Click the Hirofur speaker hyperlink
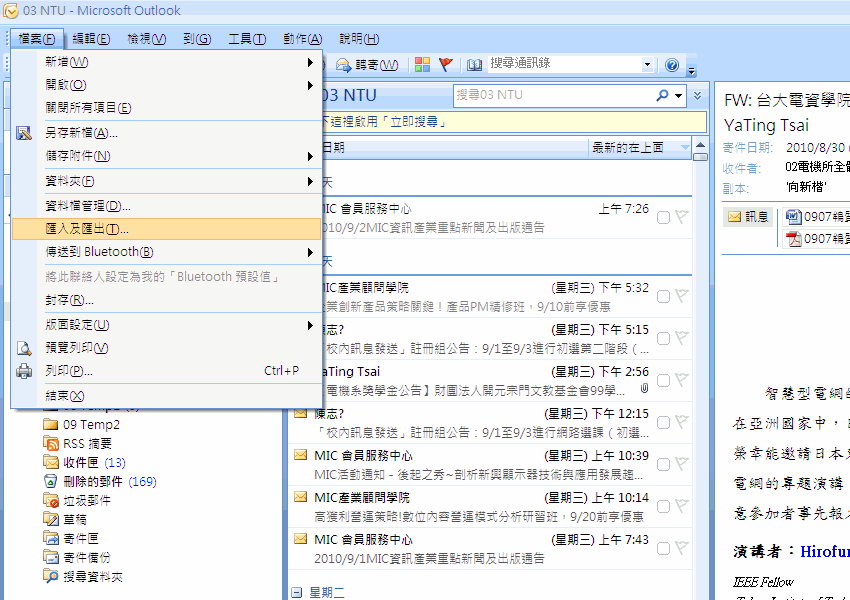Viewport: 850px width, 600px height. pos(825,551)
